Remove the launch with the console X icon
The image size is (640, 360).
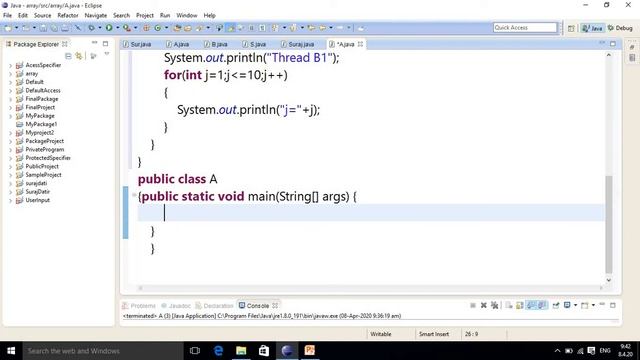484,305
